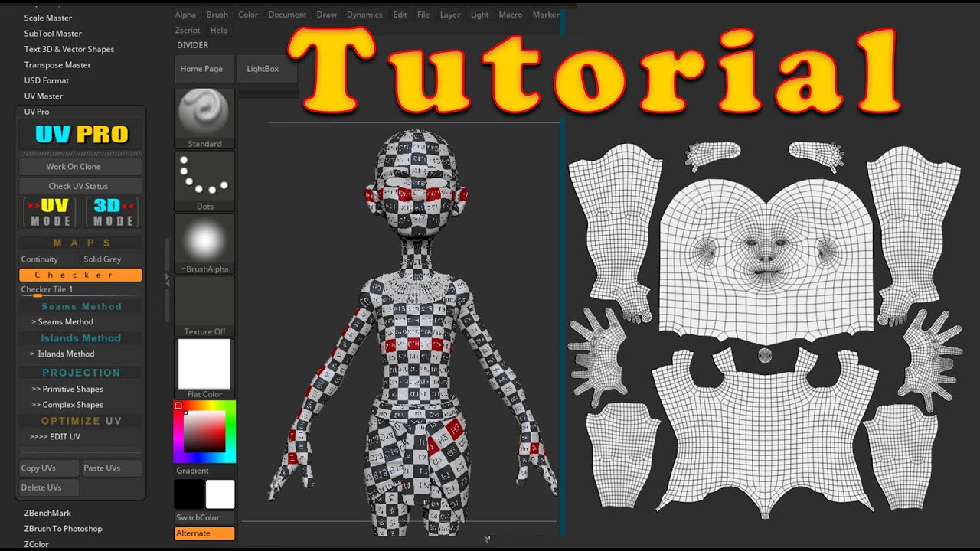Switch to 3D Mode
980x551 pixels.
tap(113, 212)
